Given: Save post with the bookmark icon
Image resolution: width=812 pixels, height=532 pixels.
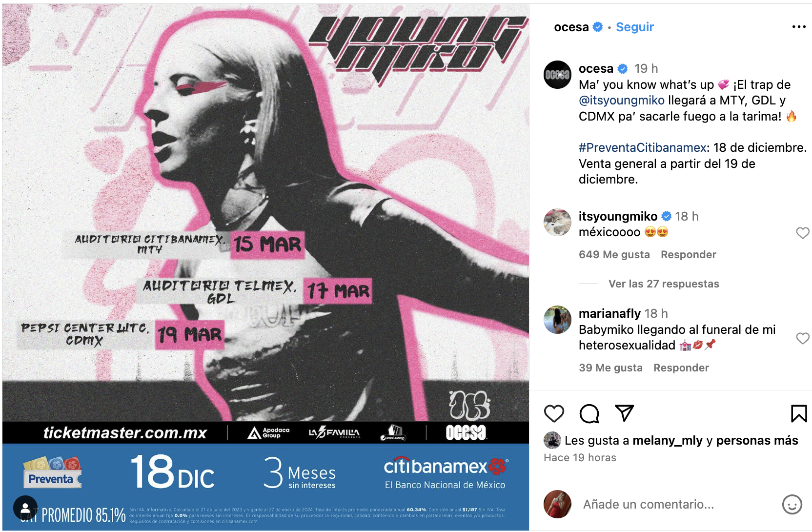Looking at the screenshot, I should point(799,414).
